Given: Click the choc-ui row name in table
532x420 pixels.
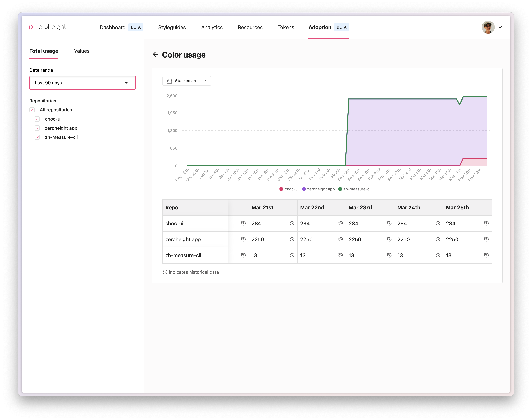Looking at the screenshot, I should pyautogui.click(x=174, y=223).
